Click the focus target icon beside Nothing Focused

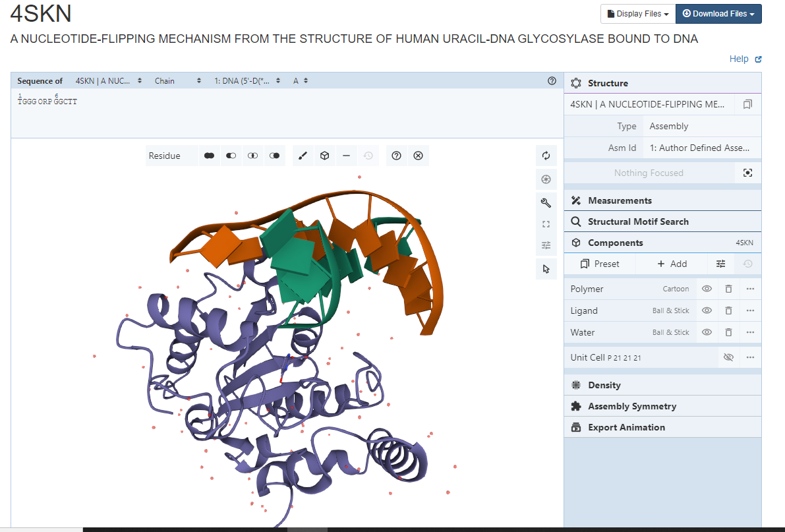[x=748, y=172]
